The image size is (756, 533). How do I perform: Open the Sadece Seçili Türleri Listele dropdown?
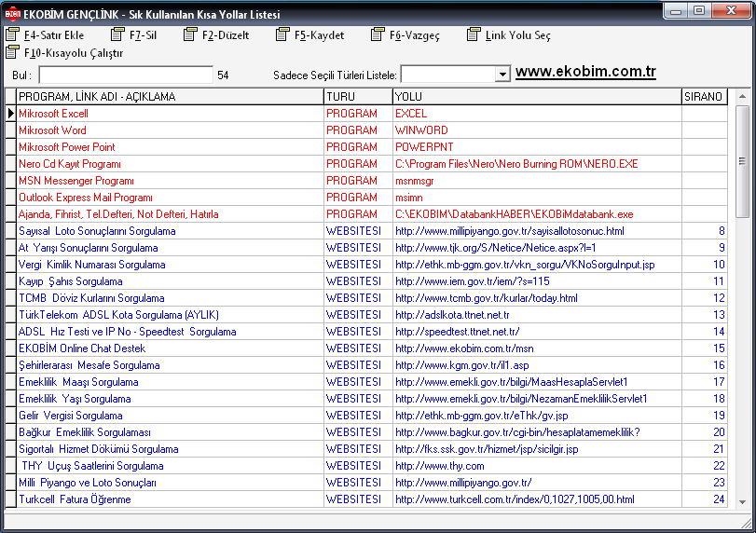click(x=502, y=75)
